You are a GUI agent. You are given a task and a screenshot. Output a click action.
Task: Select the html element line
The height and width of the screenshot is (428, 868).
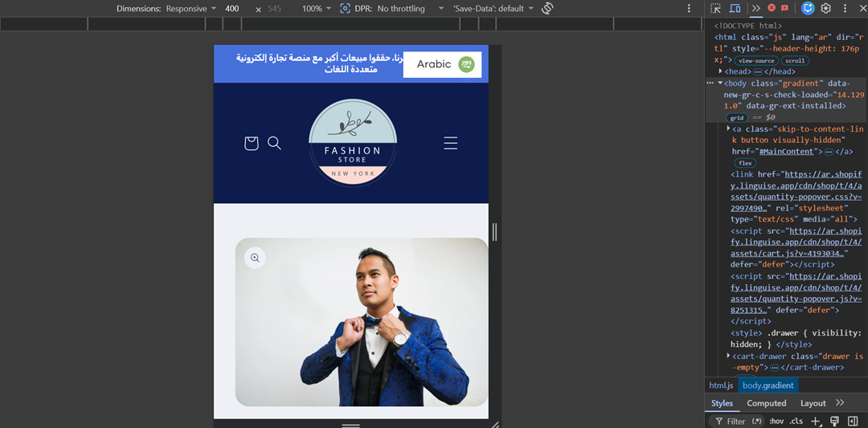pyautogui.click(x=788, y=48)
